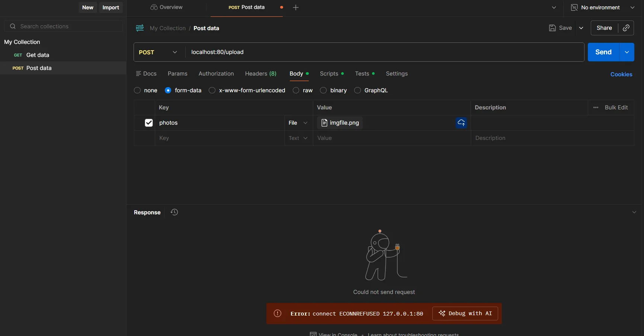Click the HTTP request type icon
Screen dimensions: 644x336
140,28
